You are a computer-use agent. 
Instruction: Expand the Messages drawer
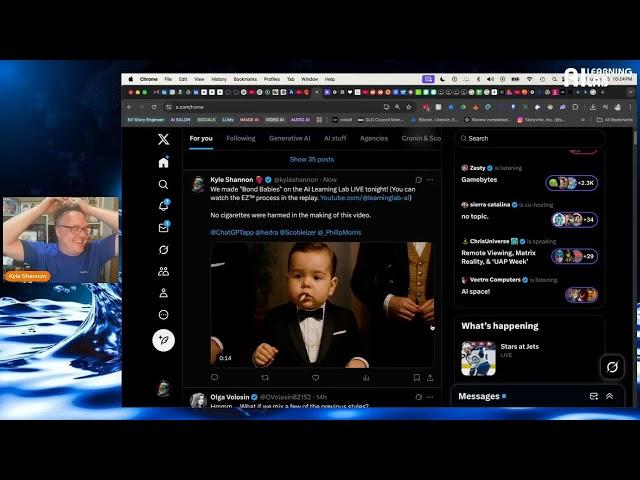click(x=609, y=396)
